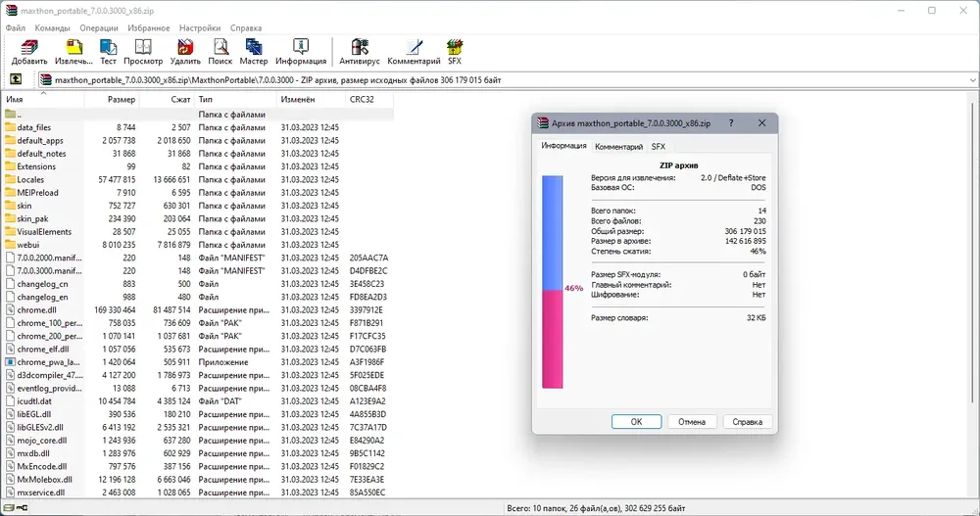Select the MEIPreload folder row
980x516 pixels.
click(199, 193)
